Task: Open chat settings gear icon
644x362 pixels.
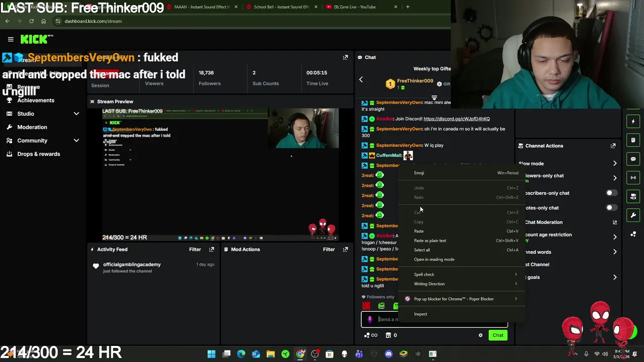Action: click(480, 335)
